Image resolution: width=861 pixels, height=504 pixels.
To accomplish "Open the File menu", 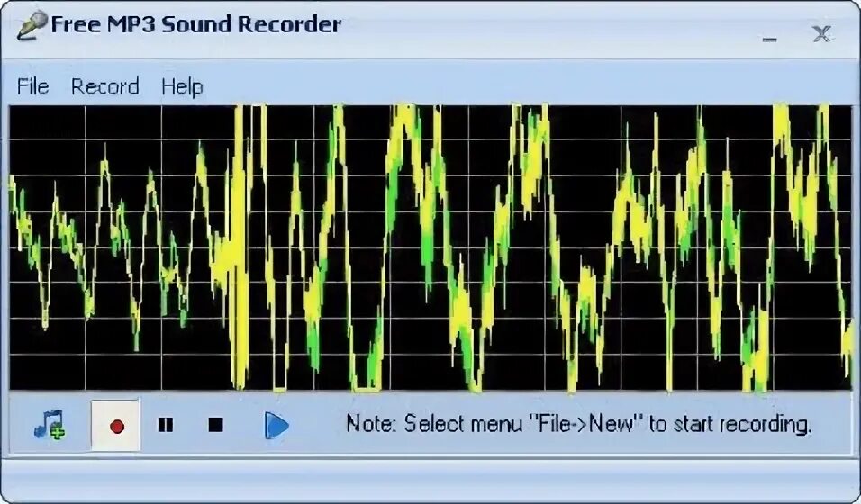I will (33, 86).
